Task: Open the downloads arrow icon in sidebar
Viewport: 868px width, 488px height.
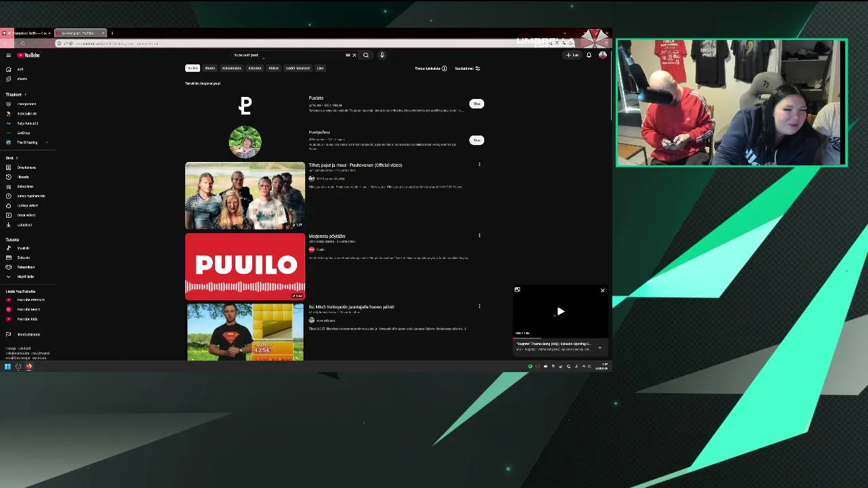Action: click(x=8, y=224)
